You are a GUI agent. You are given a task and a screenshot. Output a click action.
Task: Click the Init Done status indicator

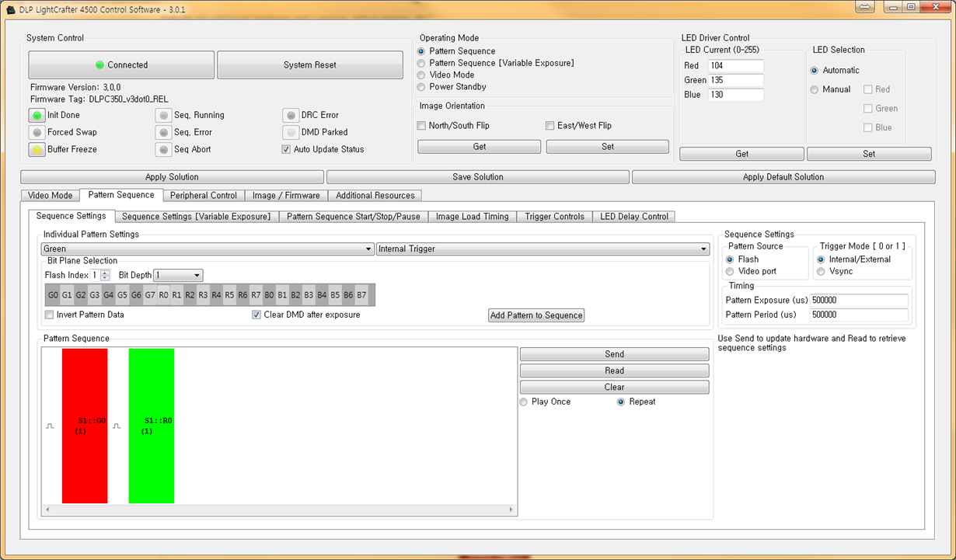point(37,115)
